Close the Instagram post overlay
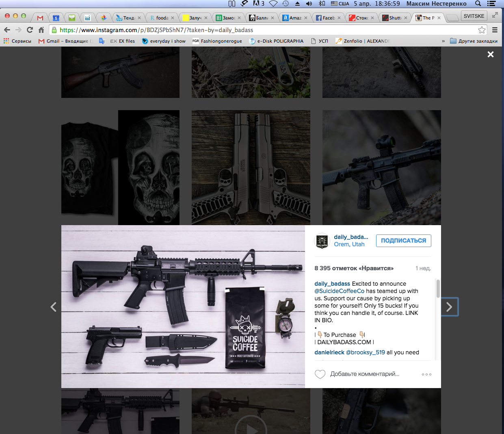This screenshot has height=434, width=504. click(491, 54)
